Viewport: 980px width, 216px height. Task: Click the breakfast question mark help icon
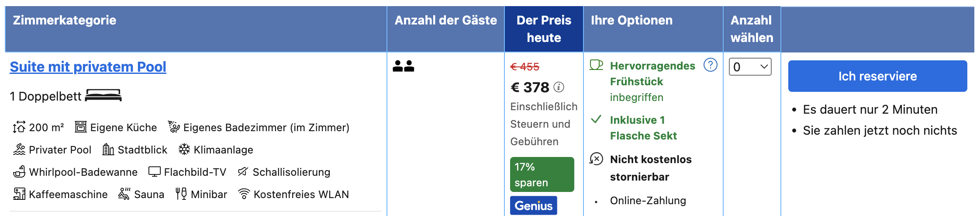711,65
